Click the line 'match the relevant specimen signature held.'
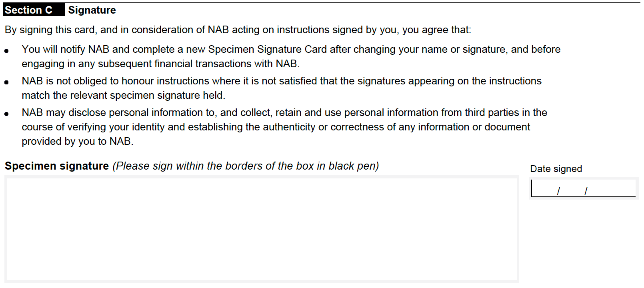 point(124,95)
